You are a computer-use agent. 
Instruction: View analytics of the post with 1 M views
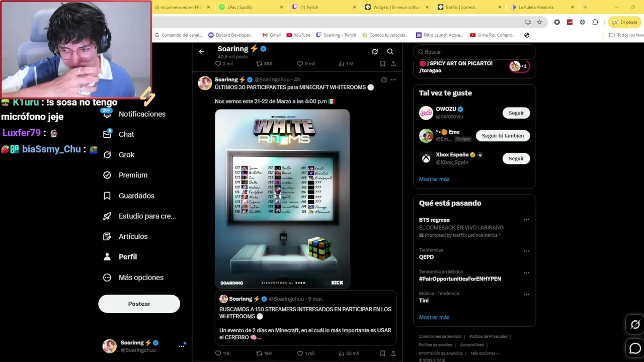(346, 64)
